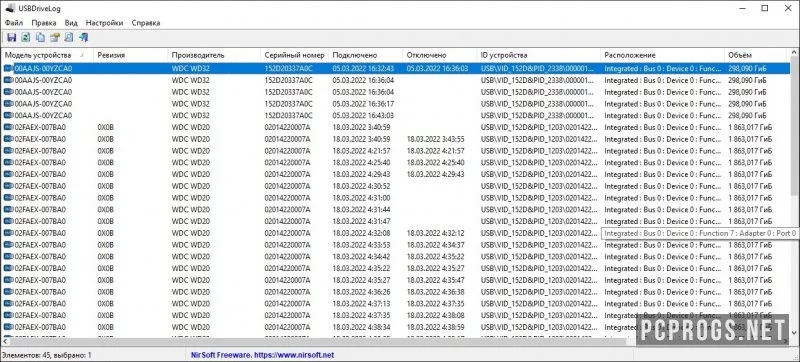Open the Правка menu
The height and width of the screenshot is (362, 800).
point(43,23)
